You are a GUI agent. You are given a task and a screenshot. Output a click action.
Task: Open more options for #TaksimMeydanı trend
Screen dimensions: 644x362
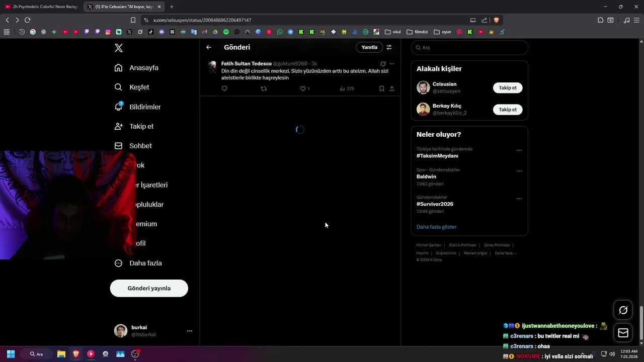click(x=519, y=150)
